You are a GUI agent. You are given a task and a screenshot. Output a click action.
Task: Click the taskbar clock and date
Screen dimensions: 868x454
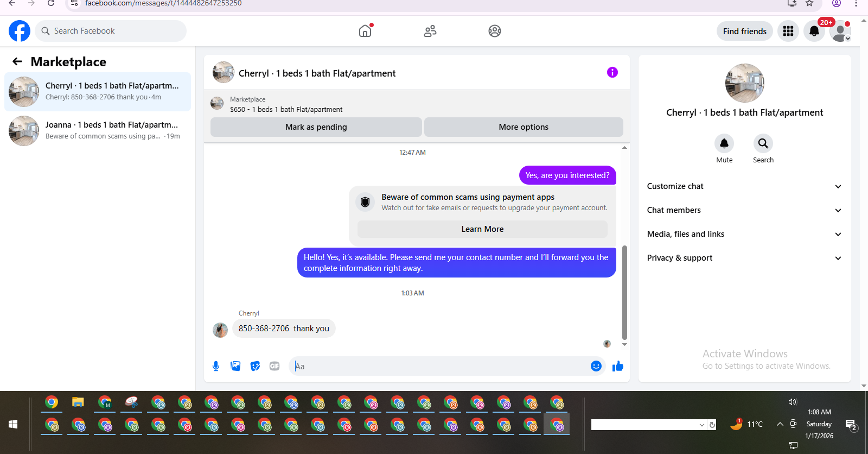point(819,424)
